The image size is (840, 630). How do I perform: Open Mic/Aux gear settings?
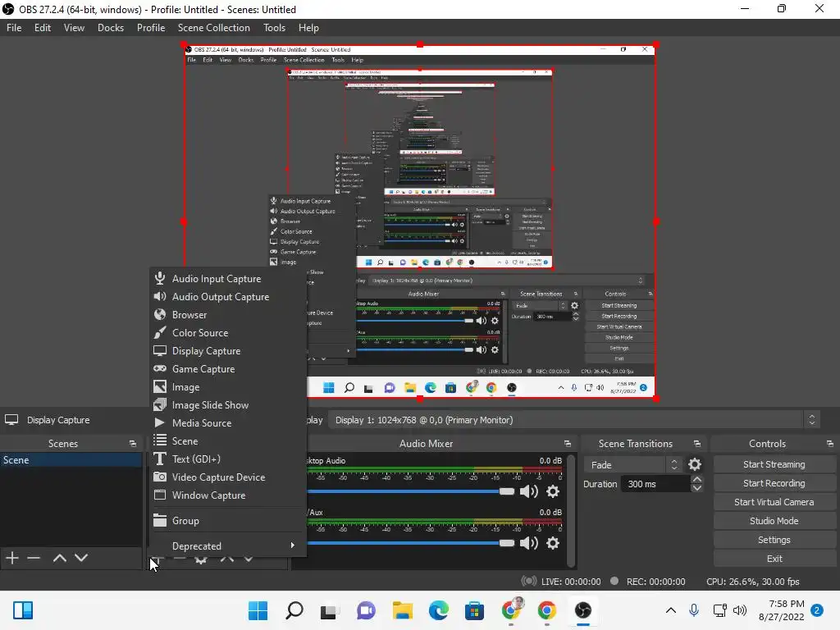point(553,543)
